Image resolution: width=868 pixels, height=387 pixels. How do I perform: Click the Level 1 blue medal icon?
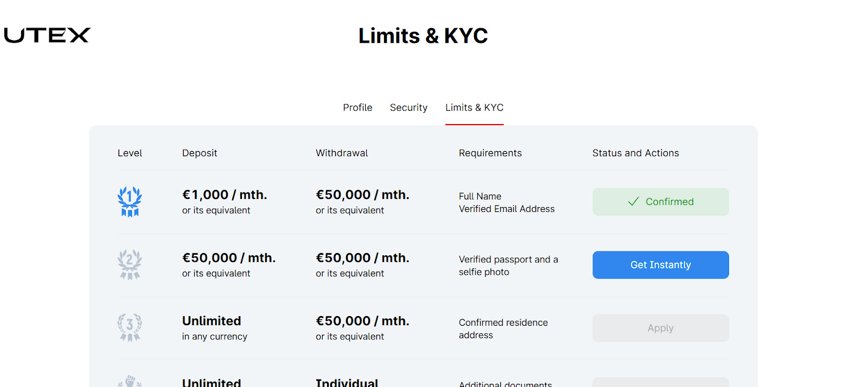click(x=130, y=202)
